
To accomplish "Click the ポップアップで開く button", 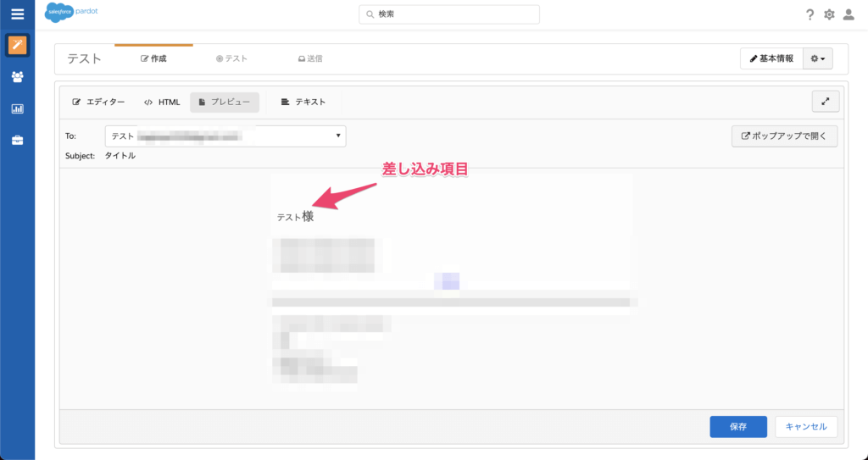I will click(x=784, y=136).
